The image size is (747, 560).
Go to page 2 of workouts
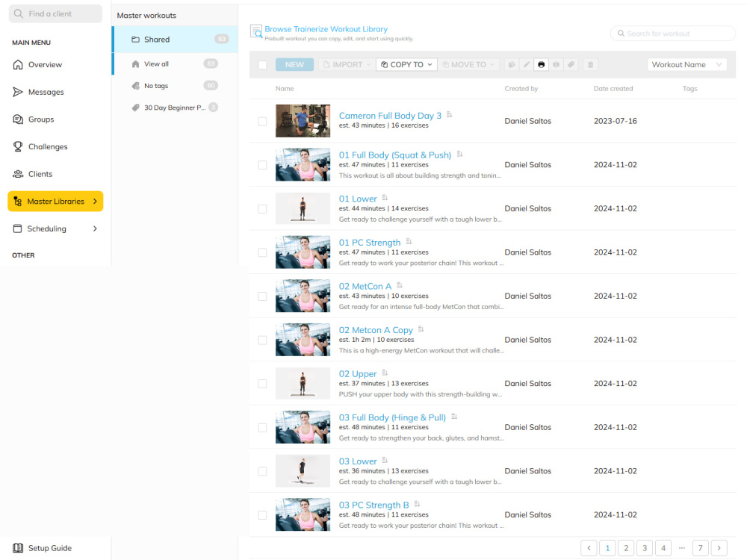tap(626, 548)
